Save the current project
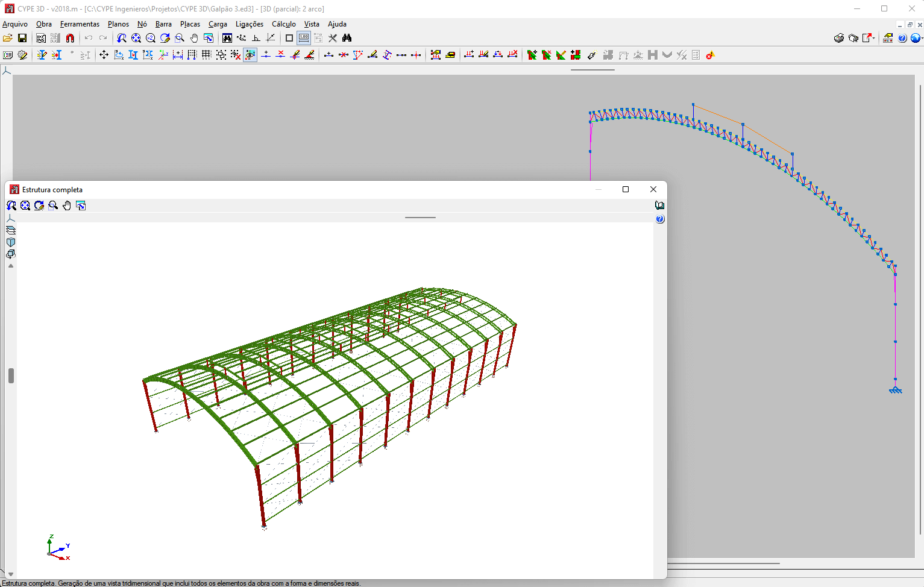924x587 pixels. (x=22, y=38)
